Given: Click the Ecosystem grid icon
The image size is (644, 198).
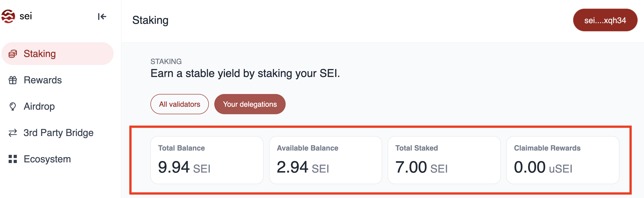Looking at the screenshot, I should point(13,159).
